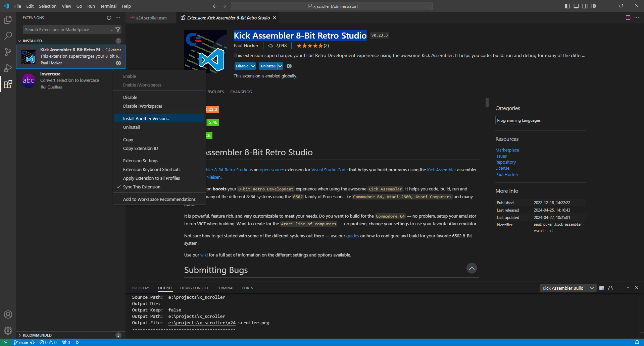Close the Kick Assembler extension tab
Screen dimensions: 644x346
click(275, 18)
